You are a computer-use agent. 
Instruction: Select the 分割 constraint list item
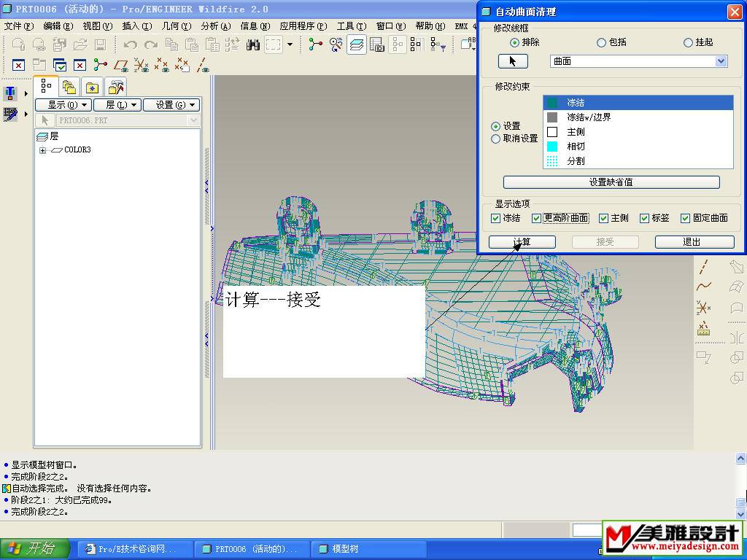[638, 161]
